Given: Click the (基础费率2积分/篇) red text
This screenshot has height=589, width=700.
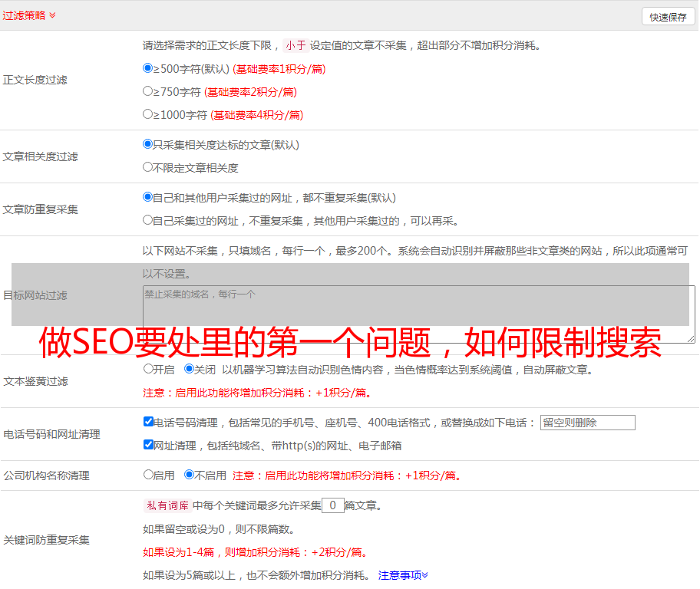Looking at the screenshot, I should click(x=251, y=92).
